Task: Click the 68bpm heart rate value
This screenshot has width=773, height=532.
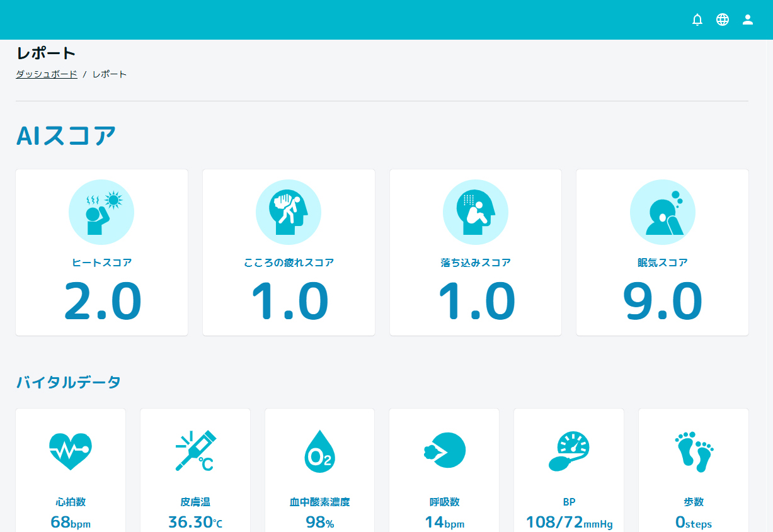Action: 71,522
